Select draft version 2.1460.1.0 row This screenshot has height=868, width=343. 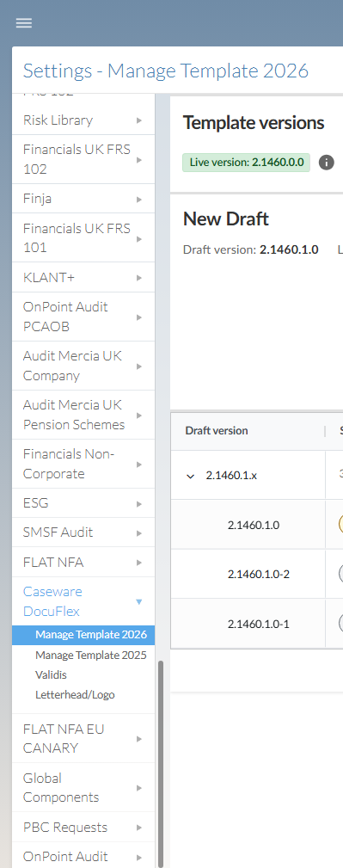tap(257, 525)
